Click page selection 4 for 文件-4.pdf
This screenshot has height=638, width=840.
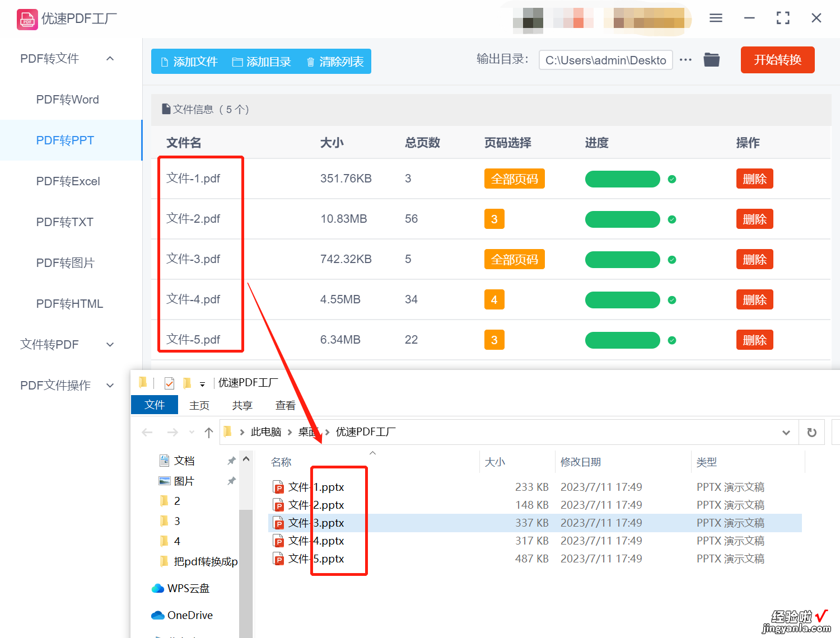(494, 300)
